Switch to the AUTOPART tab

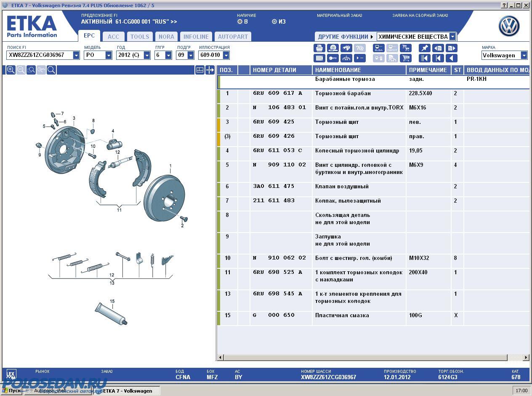tap(233, 37)
